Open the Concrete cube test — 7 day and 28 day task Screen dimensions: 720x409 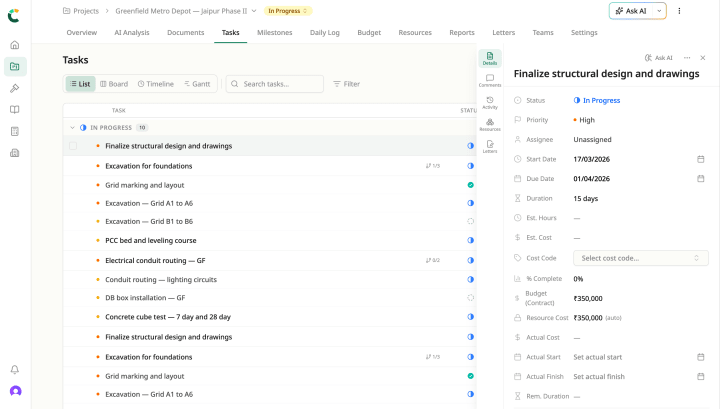pos(168,317)
